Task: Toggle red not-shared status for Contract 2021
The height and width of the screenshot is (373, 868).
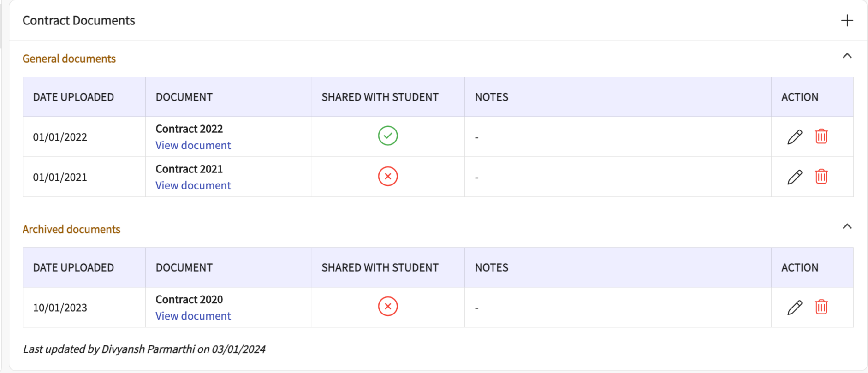Action: [x=388, y=176]
